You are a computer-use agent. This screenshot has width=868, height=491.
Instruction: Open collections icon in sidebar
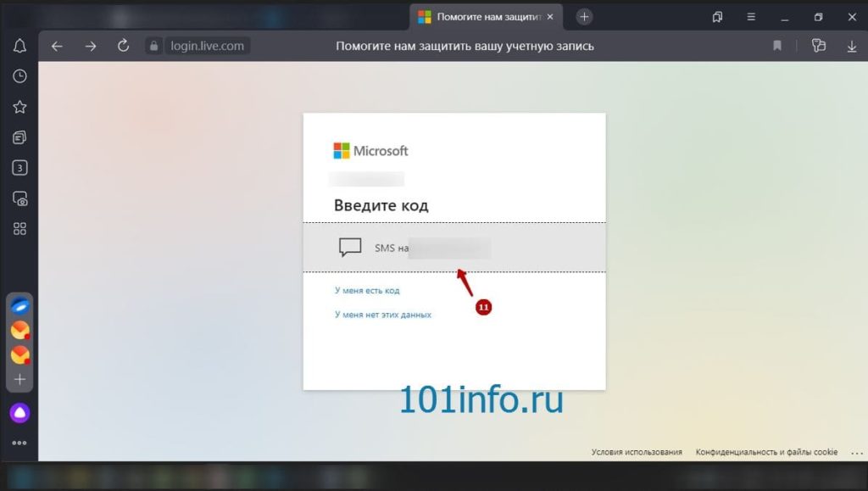tap(19, 137)
